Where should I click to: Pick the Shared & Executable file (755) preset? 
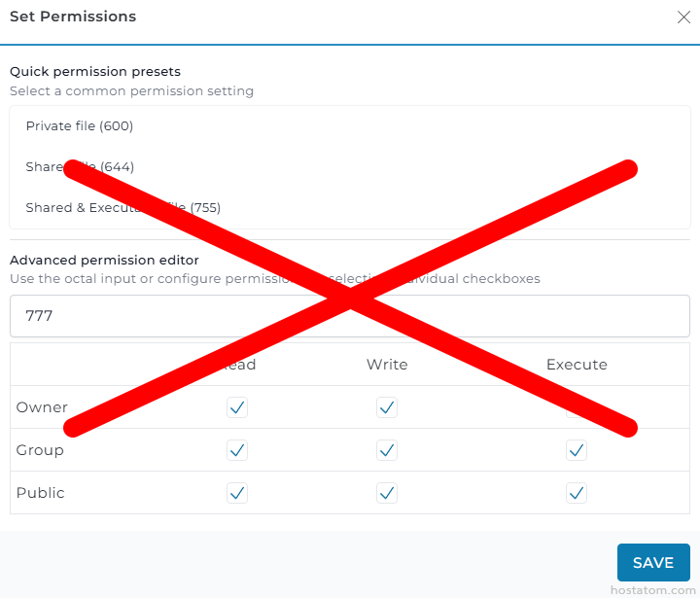(x=122, y=208)
